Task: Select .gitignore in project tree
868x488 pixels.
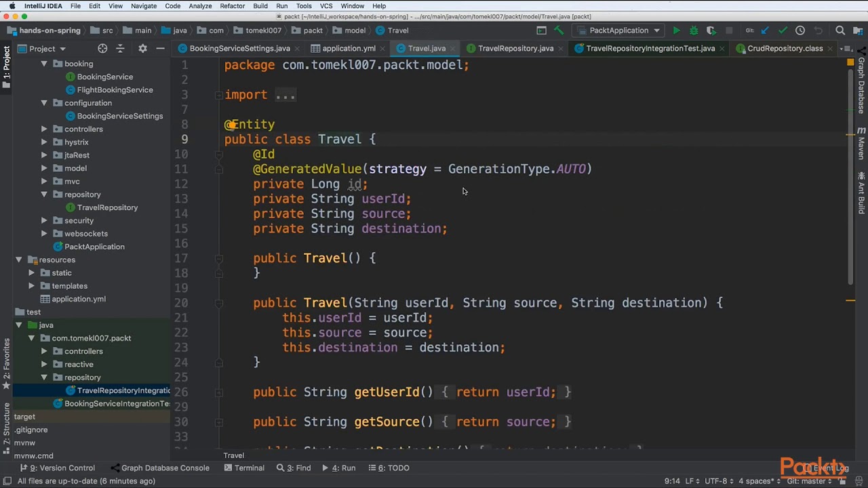Action: coord(31,430)
